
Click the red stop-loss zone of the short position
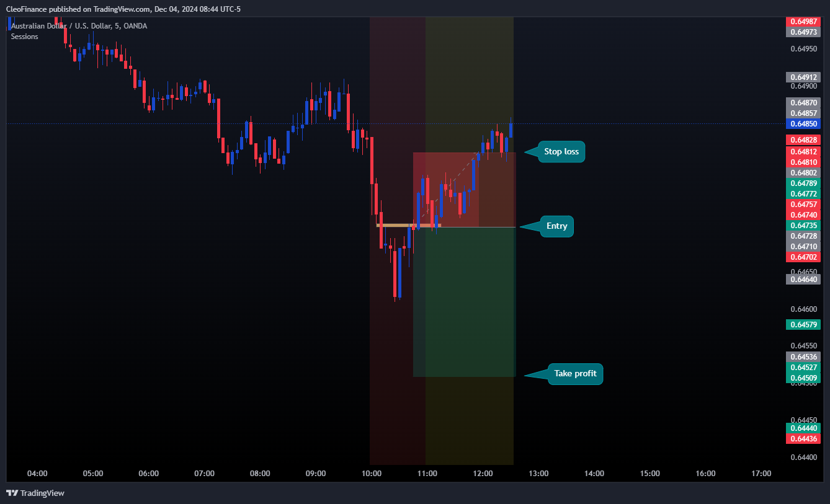tap(464, 190)
